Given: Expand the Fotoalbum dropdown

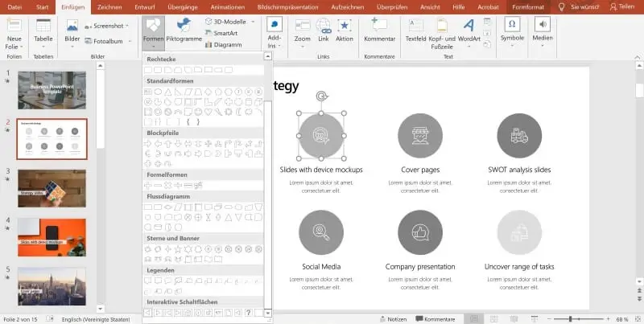Looking at the screenshot, I should (131, 40).
